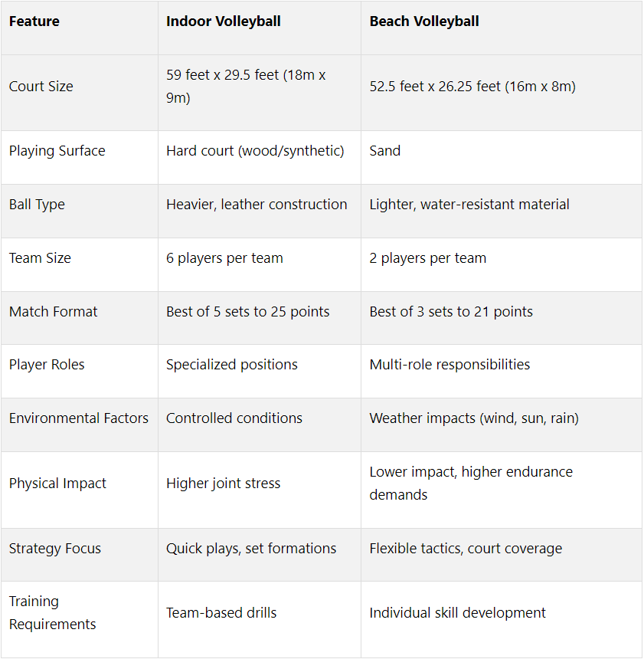This screenshot has width=644, height=659.
Task: Select the 'Indoor Volleyball' column header
Action: [223, 21]
